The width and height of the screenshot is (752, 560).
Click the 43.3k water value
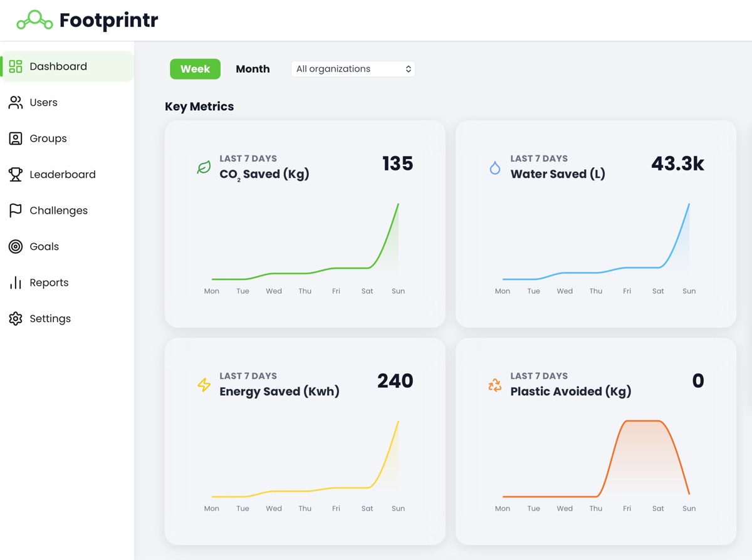[677, 163]
